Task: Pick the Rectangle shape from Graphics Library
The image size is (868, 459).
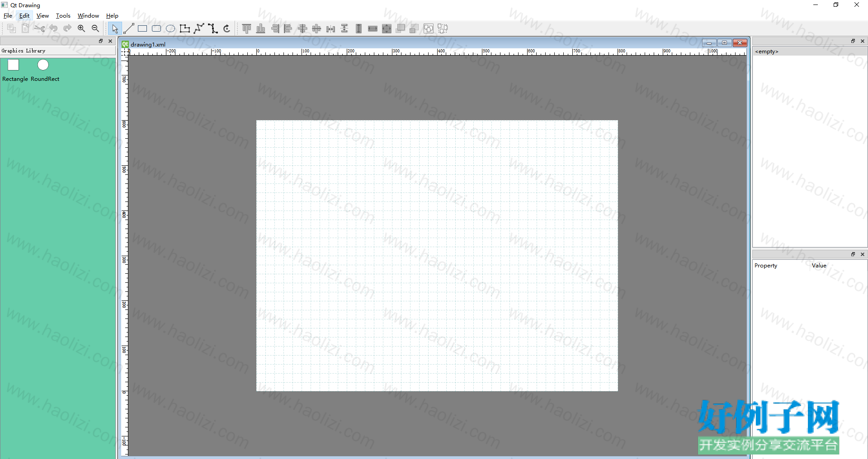Action: 15,71
